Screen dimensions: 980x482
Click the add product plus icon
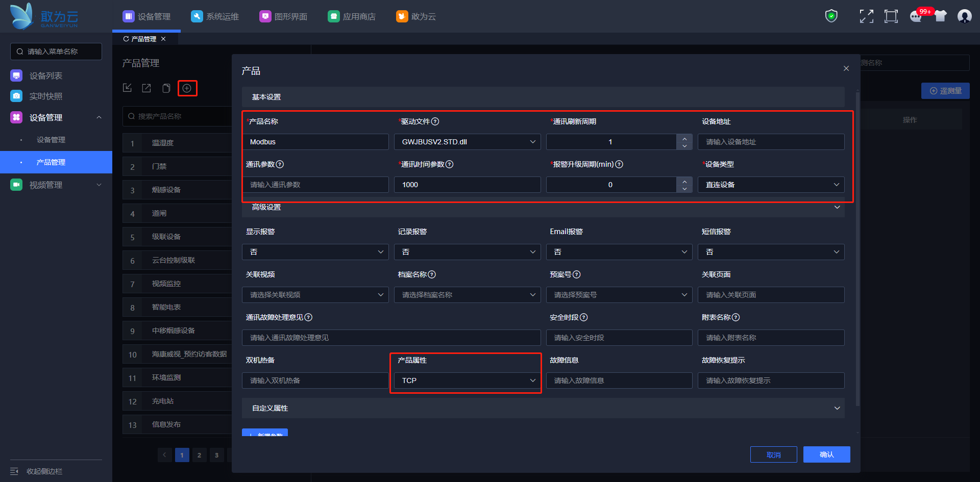[187, 88]
